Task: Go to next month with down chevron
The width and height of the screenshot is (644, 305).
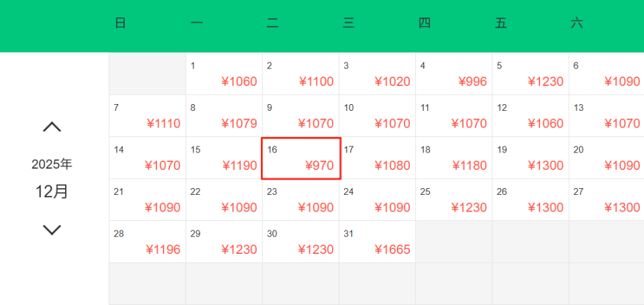Action: (52, 230)
